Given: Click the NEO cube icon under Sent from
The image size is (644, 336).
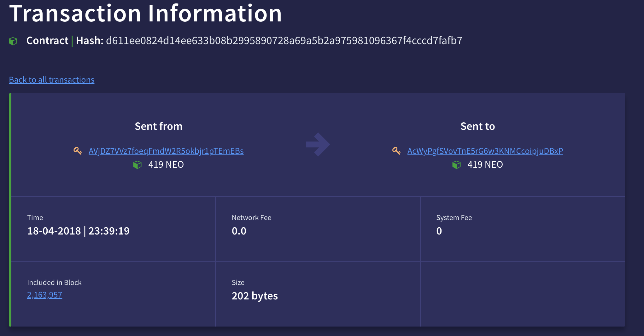Looking at the screenshot, I should click(138, 165).
